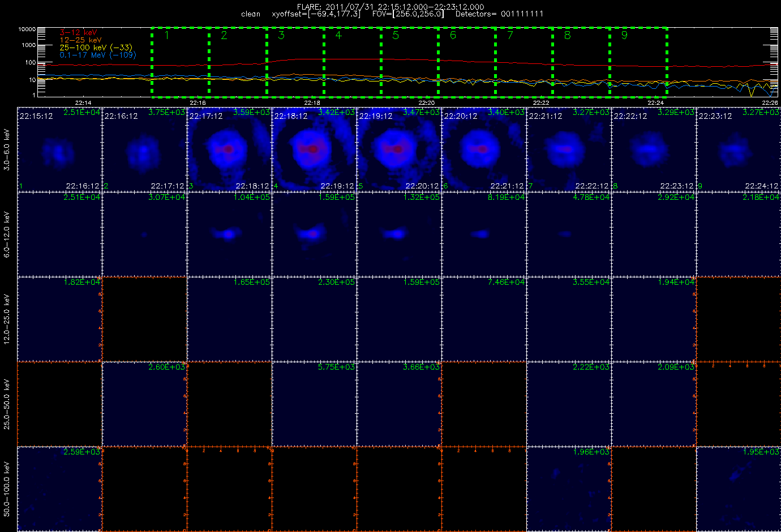
Task: Click the 22:18 time axis label
Action: coord(312,103)
